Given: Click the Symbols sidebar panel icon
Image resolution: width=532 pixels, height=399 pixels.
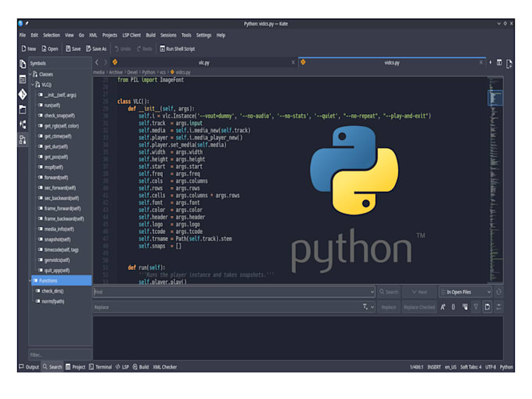Looking at the screenshot, I should 23,139.
